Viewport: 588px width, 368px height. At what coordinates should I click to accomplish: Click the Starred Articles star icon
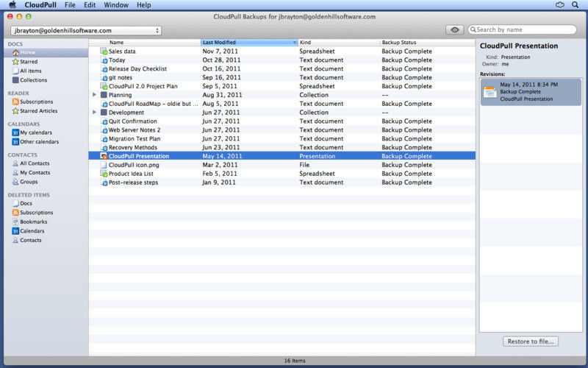[15, 111]
